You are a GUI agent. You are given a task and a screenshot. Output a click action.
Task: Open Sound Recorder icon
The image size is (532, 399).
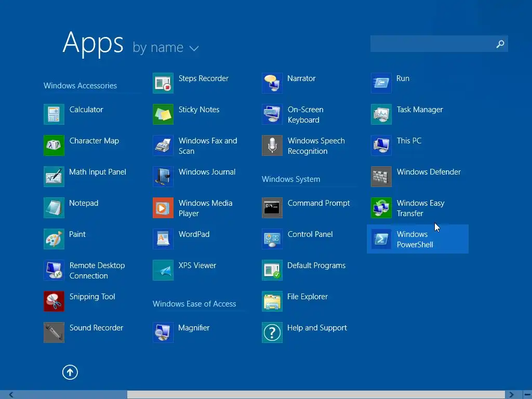click(54, 333)
